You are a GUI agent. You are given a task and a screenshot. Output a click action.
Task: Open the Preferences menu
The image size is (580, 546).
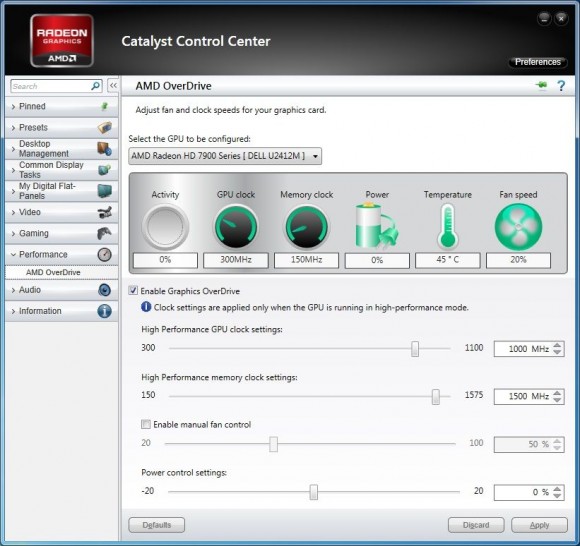[x=538, y=62]
